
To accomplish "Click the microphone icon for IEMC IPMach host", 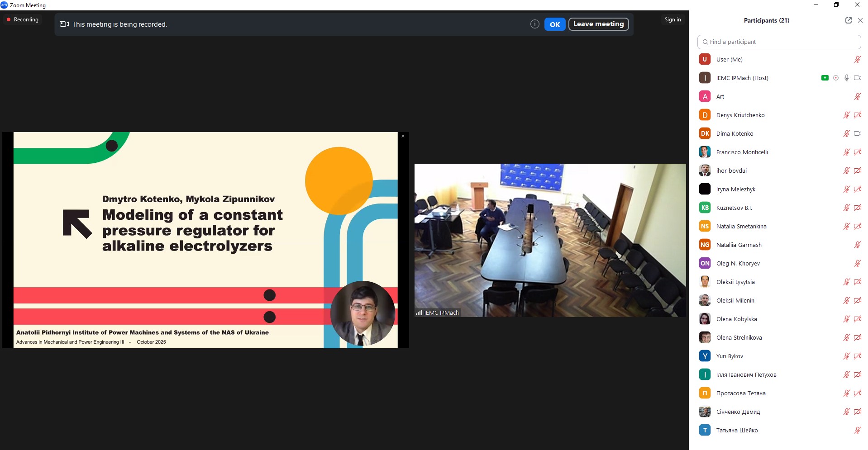I will tap(846, 78).
